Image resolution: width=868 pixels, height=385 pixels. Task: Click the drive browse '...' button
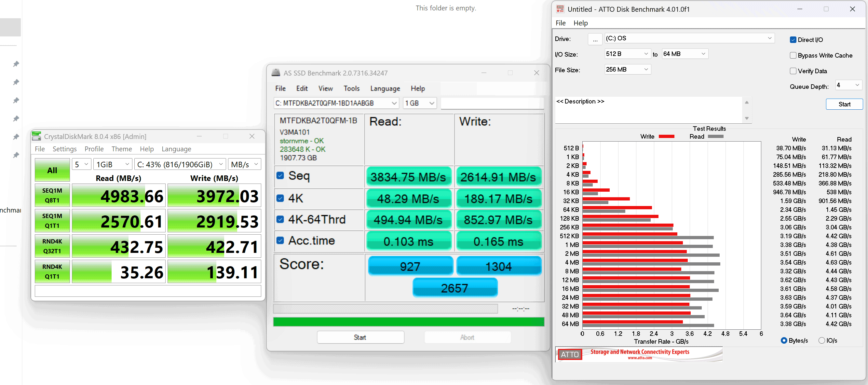coord(595,39)
